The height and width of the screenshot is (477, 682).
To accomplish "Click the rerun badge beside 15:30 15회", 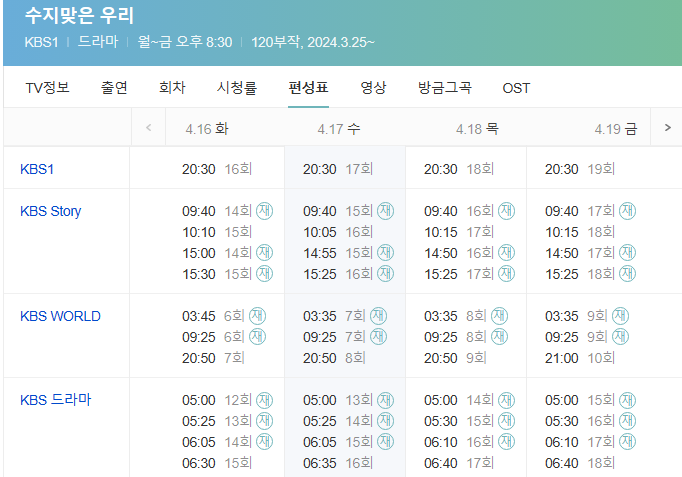I will click(x=264, y=274).
